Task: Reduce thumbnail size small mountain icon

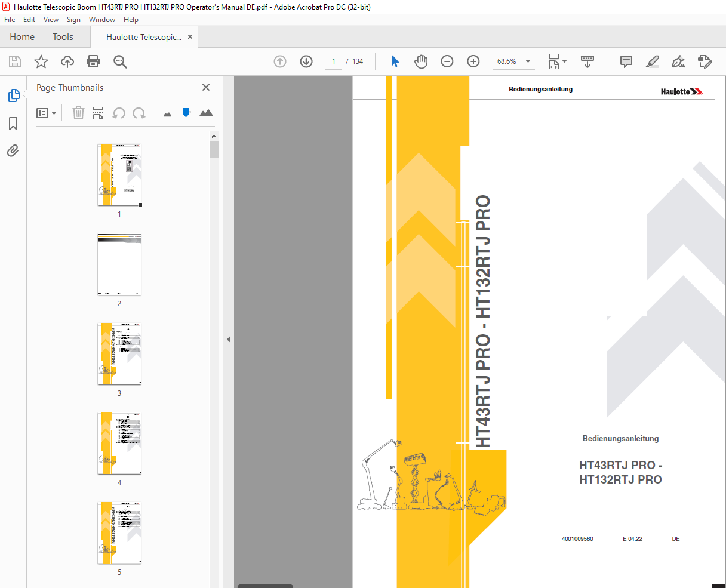Action: tap(167, 113)
